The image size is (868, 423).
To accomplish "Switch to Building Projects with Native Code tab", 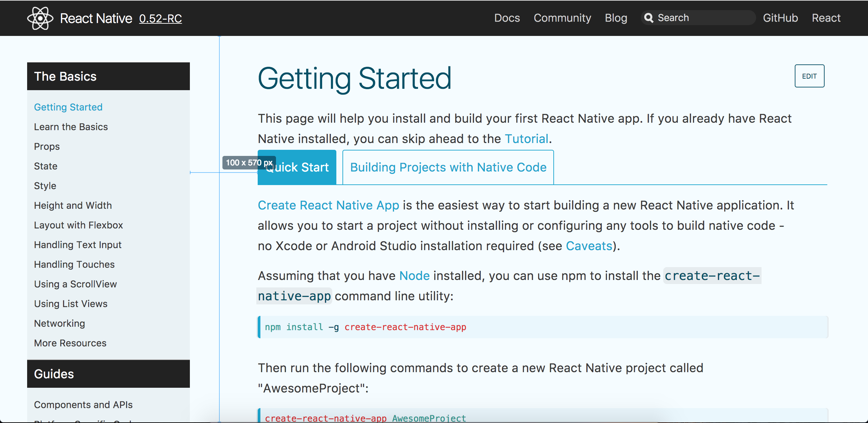I will pos(448,167).
